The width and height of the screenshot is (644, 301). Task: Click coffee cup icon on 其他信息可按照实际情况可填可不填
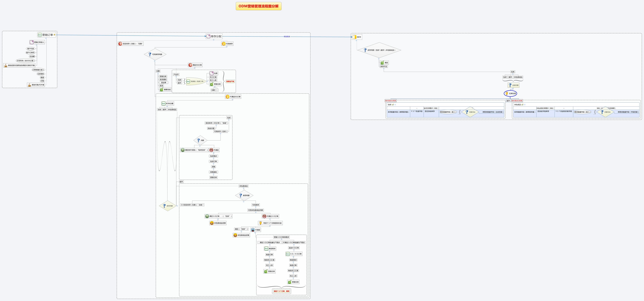click(x=6, y=65)
